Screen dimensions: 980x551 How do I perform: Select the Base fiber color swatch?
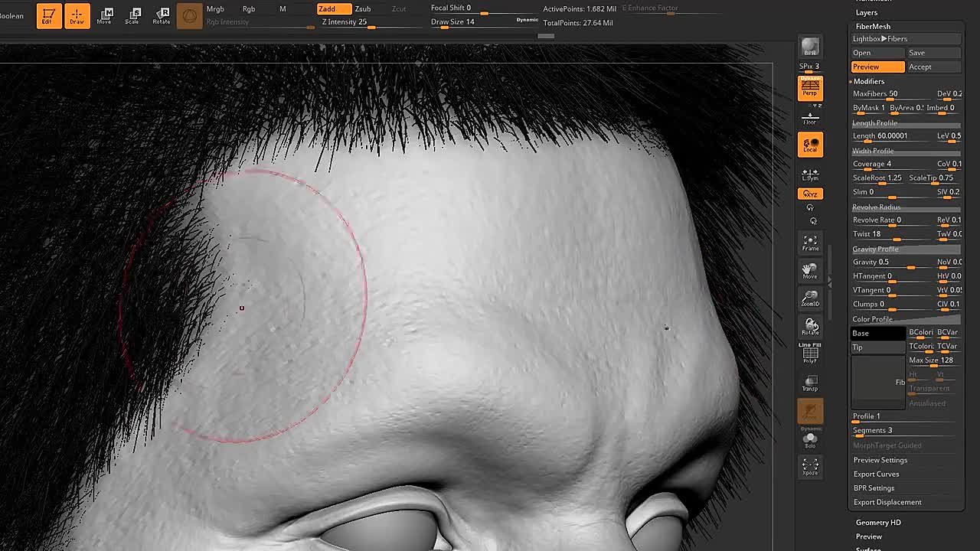tap(877, 334)
